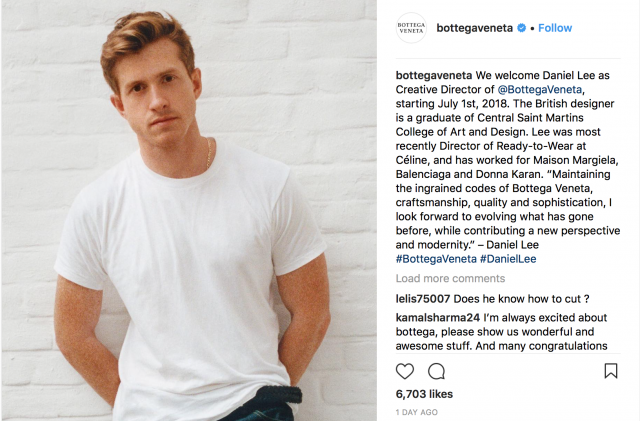Click the bottegaveneta username in the caption

click(433, 74)
